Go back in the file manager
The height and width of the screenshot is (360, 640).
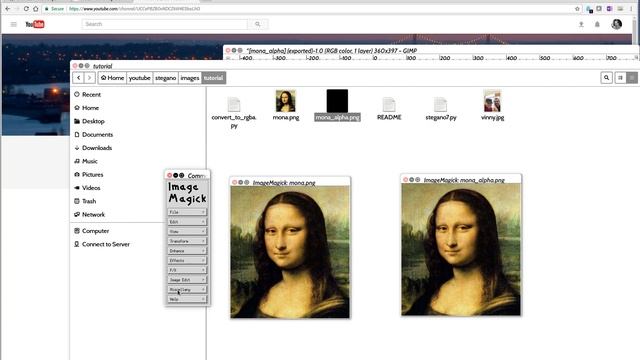tap(78, 78)
